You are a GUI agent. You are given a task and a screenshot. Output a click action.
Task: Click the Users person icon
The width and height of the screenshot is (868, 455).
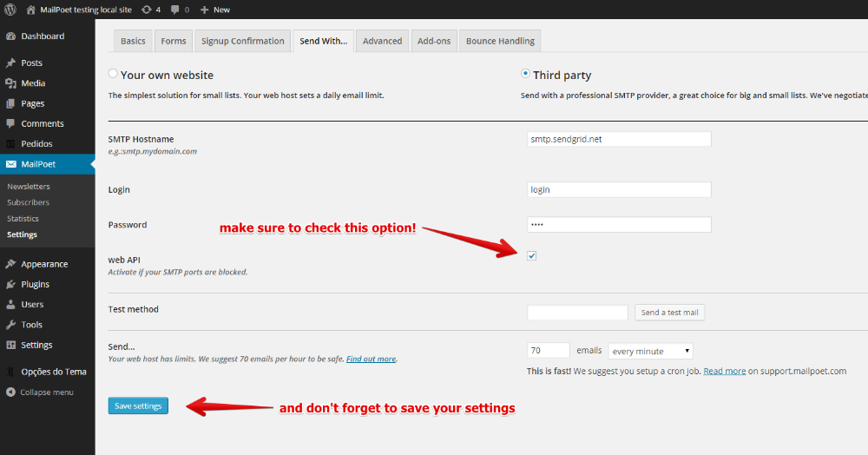pyautogui.click(x=10, y=305)
